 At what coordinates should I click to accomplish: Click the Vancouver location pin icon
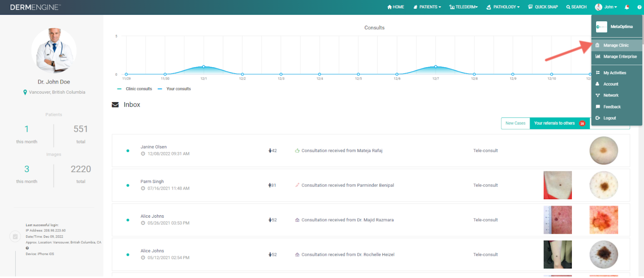[25, 92]
